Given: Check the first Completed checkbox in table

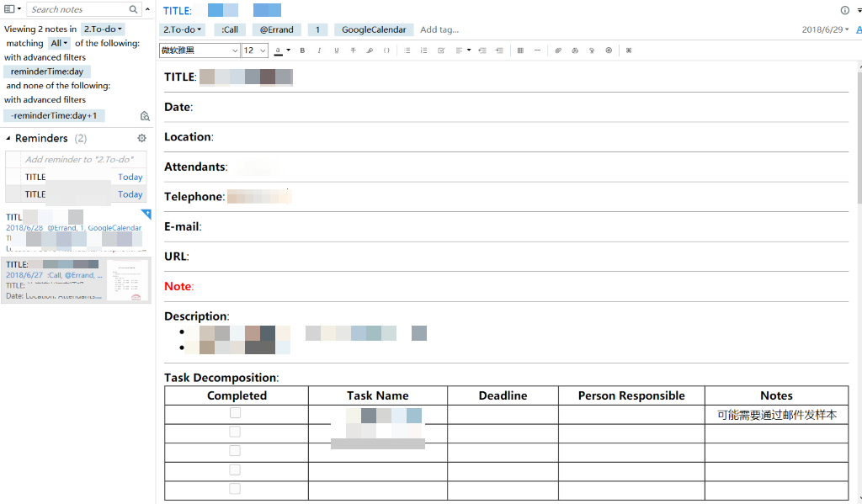Looking at the screenshot, I should [x=236, y=413].
